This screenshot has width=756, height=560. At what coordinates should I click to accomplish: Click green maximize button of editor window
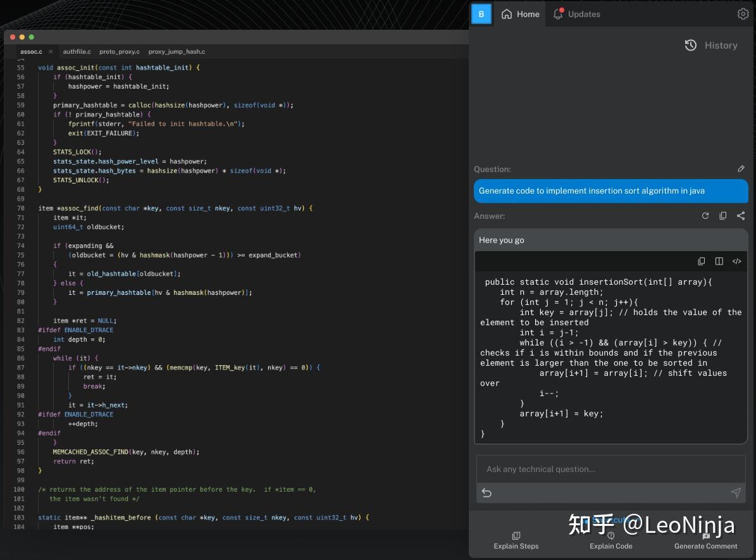(32, 37)
